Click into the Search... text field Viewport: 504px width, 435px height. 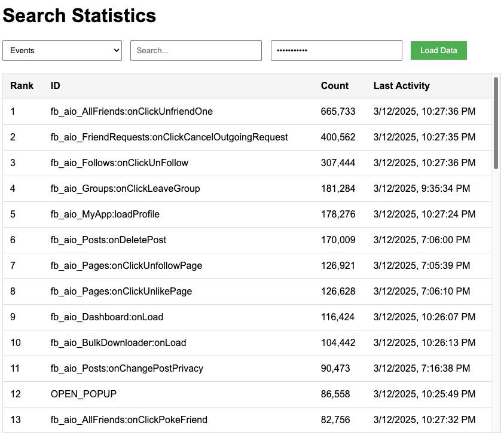(x=196, y=50)
